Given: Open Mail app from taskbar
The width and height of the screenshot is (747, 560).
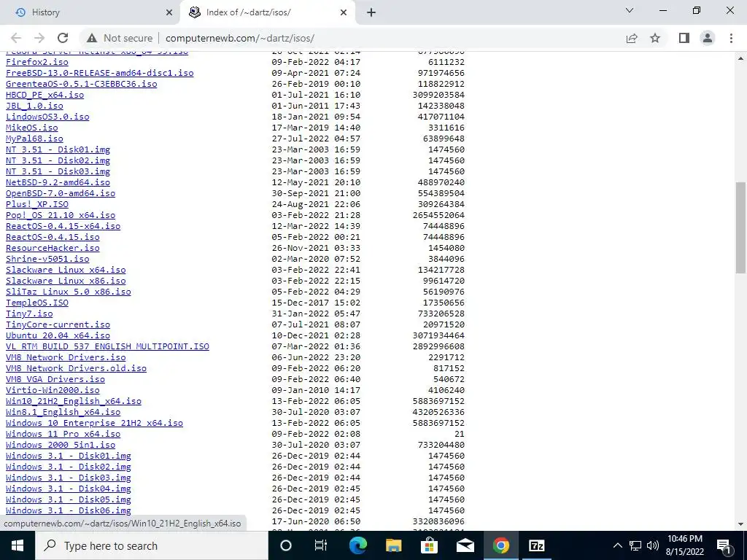Looking at the screenshot, I should tap(465, 545).
